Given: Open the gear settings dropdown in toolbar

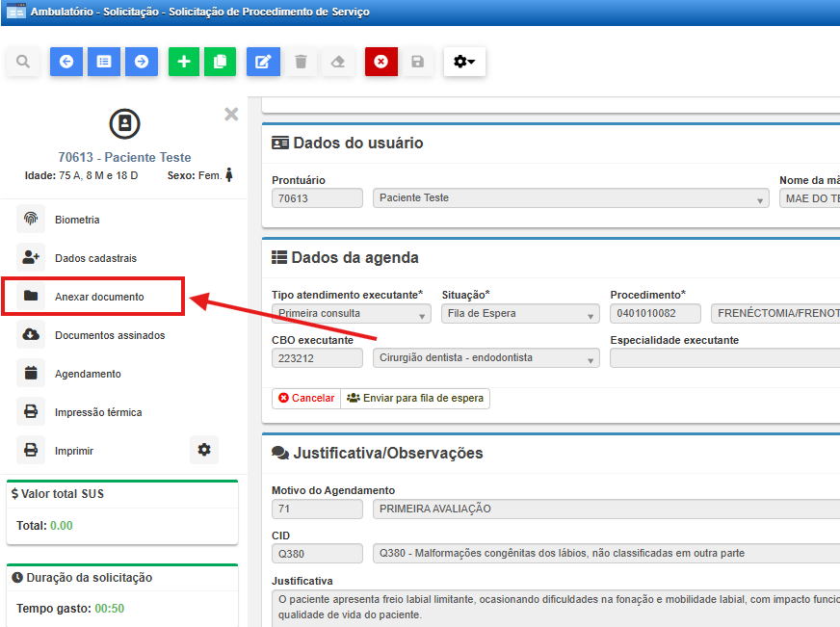Looking at the screenshot, I should click(x=464, y=62).
